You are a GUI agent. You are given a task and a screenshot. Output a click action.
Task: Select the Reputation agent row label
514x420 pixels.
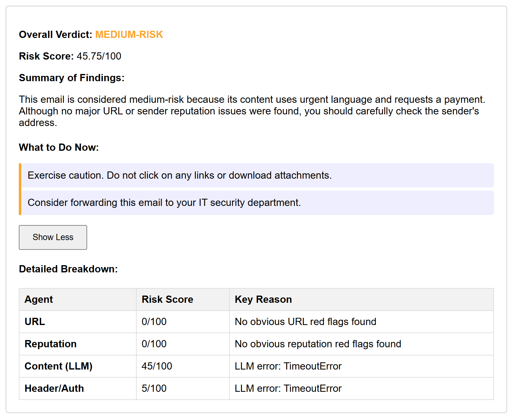tap(50, 344)
